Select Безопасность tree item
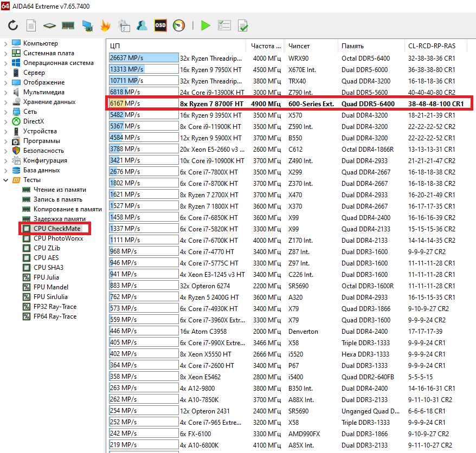Viewport: 476px width, 453px height. pyautogui.click(x=43, y=151)
